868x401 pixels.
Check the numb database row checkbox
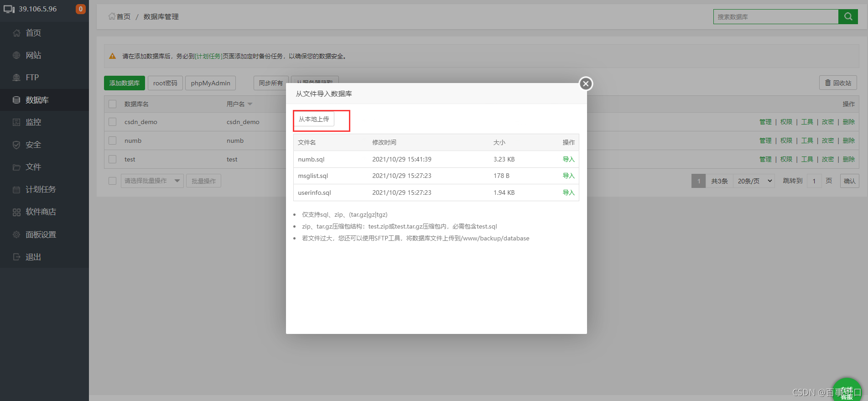113,141
